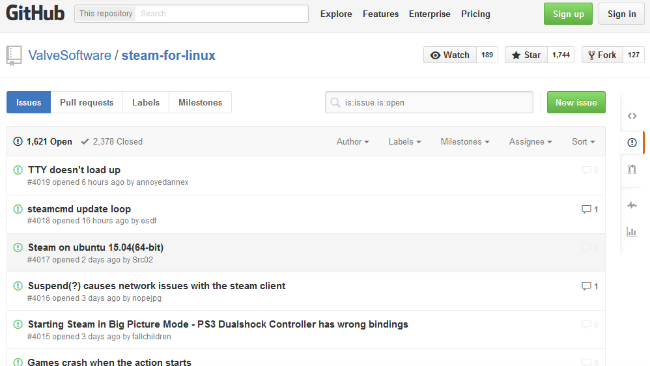Open the PS3 Dualshock Controller bindings issue
The image size is (650, 366).
click(x=218, y=325)
